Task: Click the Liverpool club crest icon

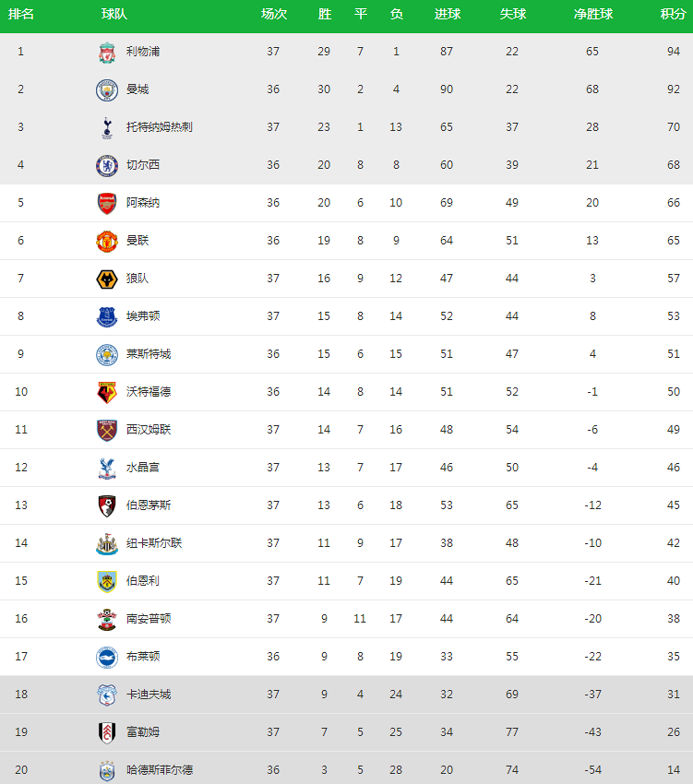Action: [x=107, y=52]
